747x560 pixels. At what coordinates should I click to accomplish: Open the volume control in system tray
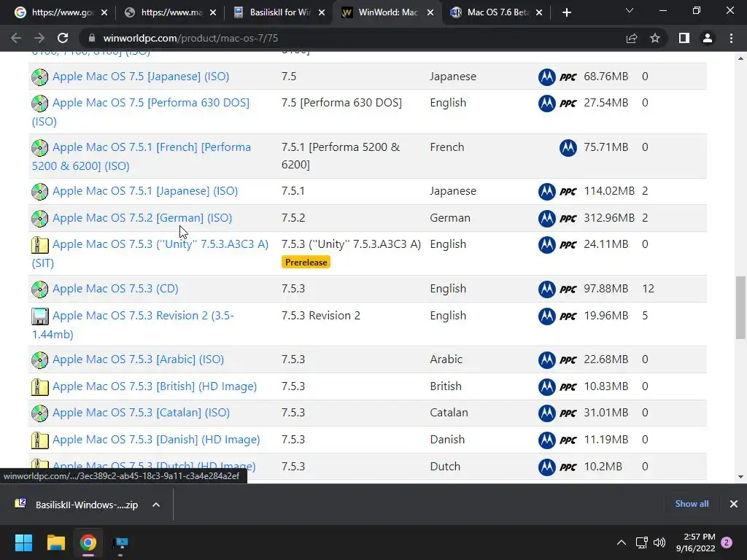[659, 542]
